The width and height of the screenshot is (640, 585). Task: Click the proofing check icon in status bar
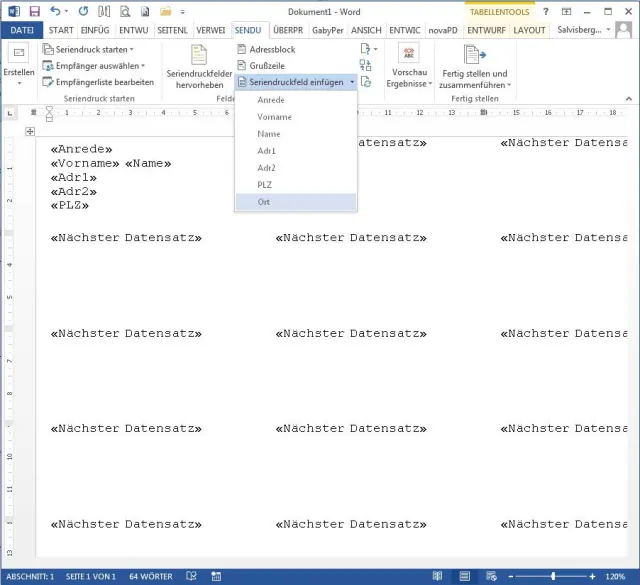(x=188, y=577)
